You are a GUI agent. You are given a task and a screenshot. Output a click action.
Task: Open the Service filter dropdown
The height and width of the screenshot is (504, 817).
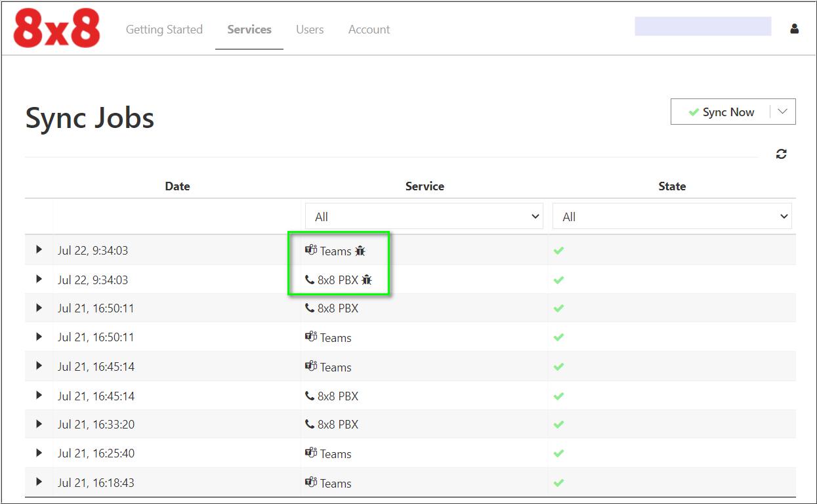(424, 217)
